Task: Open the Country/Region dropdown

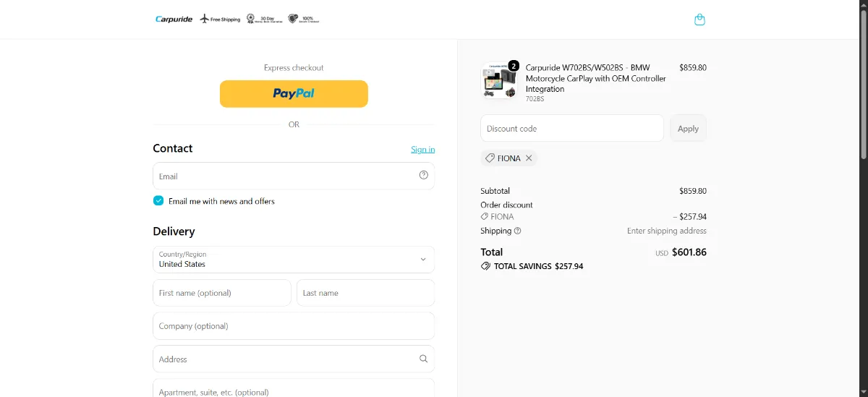Action: [294, 260]
